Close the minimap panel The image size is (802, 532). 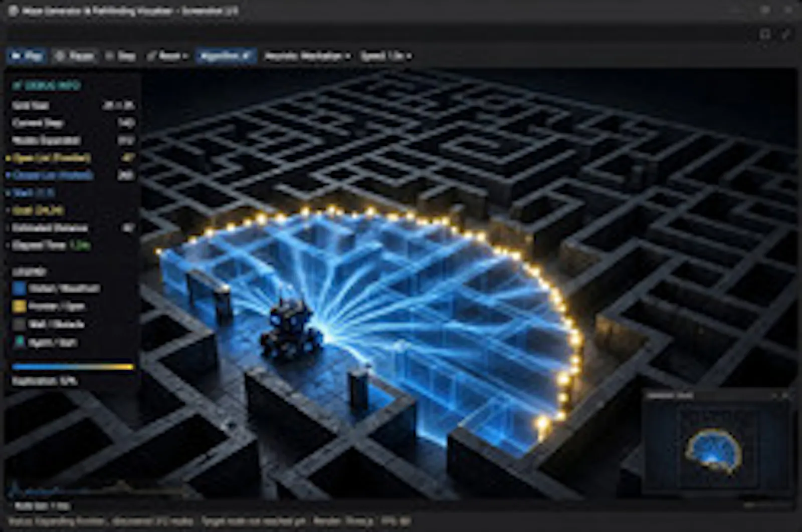[785, 396]
